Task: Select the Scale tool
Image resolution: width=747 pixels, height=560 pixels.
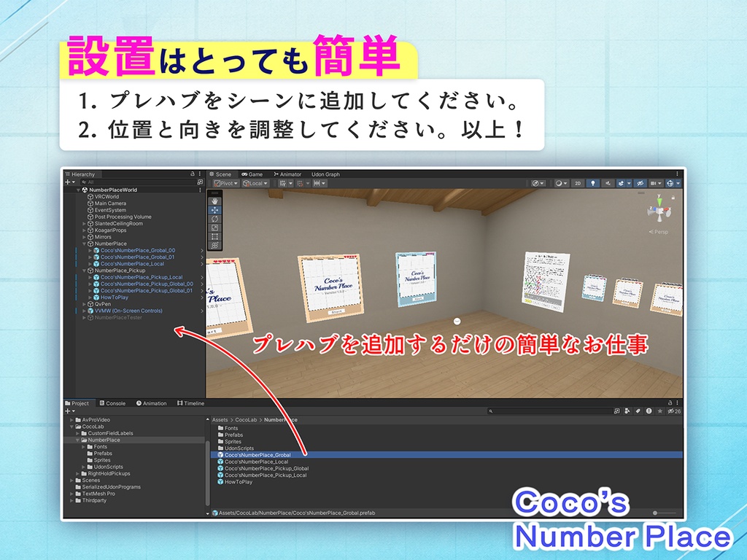Action: 215,227
